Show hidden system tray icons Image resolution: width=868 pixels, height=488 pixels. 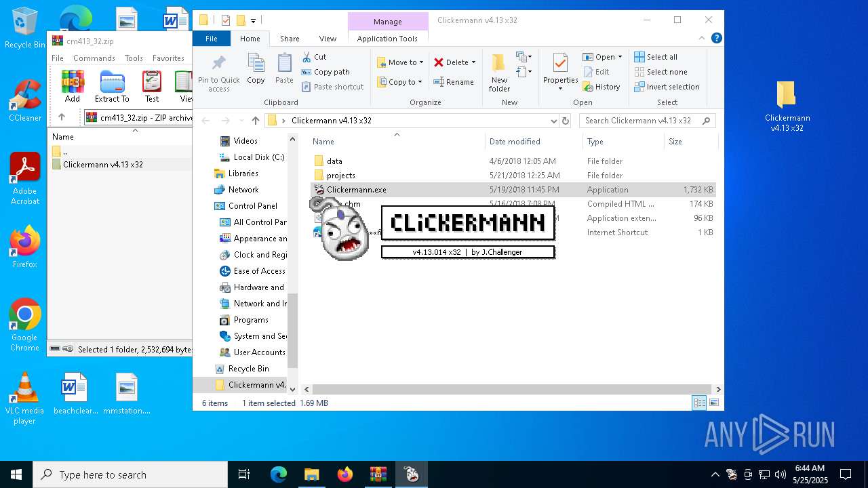click(x=715, y=474)
